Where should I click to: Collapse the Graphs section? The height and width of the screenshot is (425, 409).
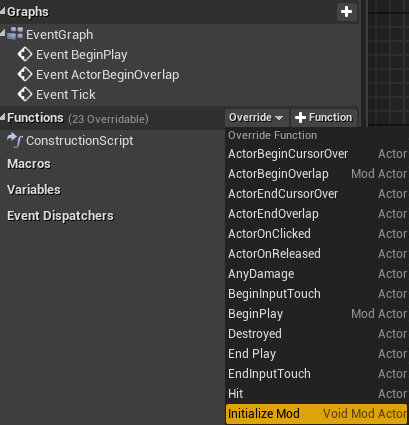tap(3, 11)
